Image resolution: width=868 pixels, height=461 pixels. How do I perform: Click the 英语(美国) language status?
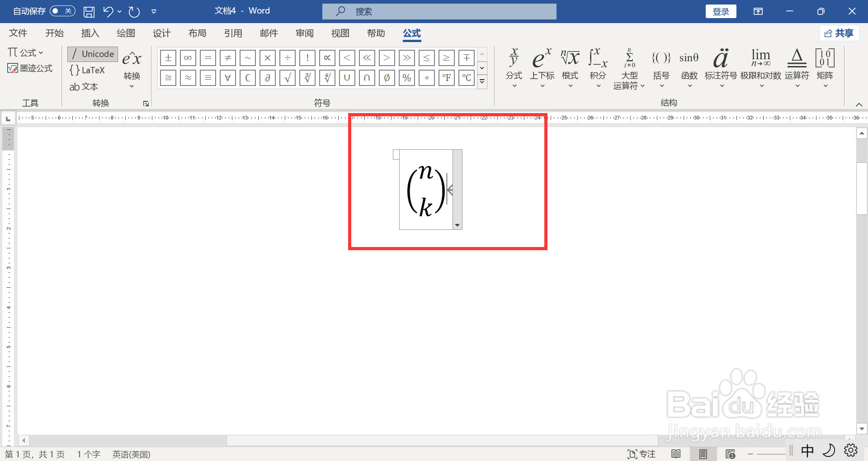click(x=131, y=454)
